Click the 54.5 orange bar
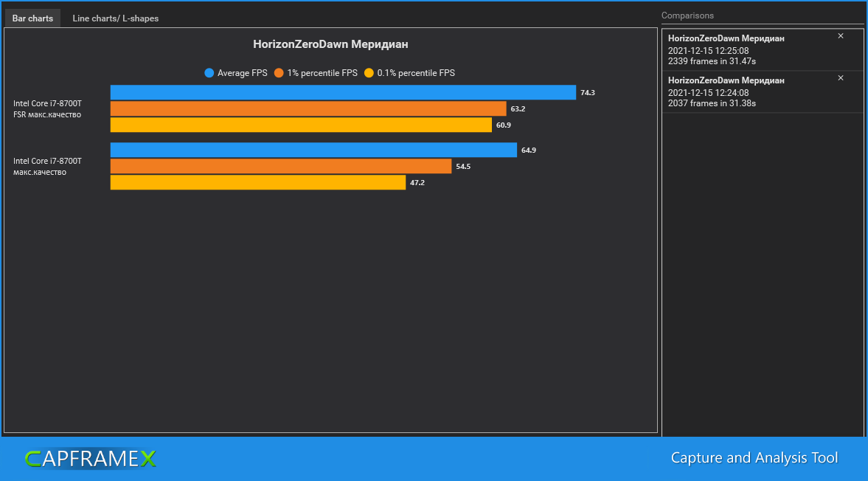868x481 pixels. [281, 166]
